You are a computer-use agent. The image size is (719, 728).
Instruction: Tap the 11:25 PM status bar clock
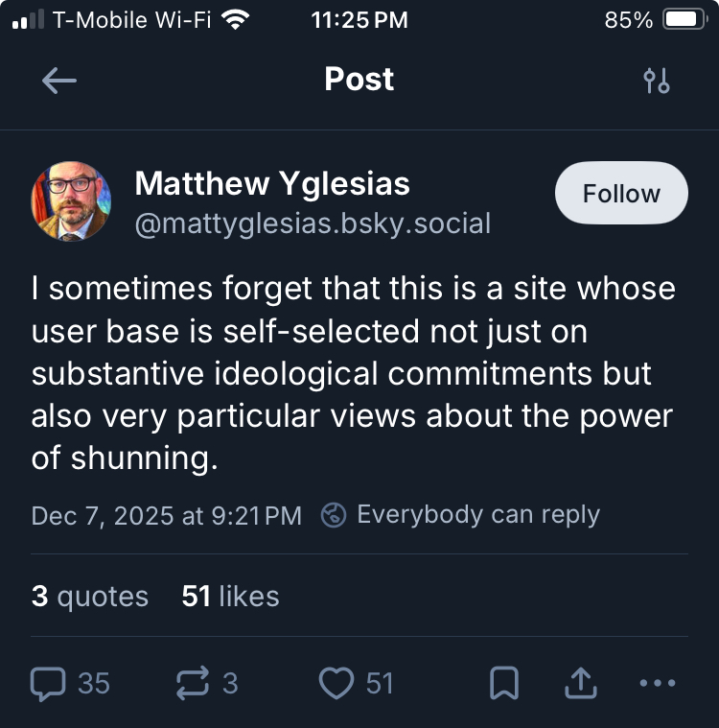(x=359, y=20)
